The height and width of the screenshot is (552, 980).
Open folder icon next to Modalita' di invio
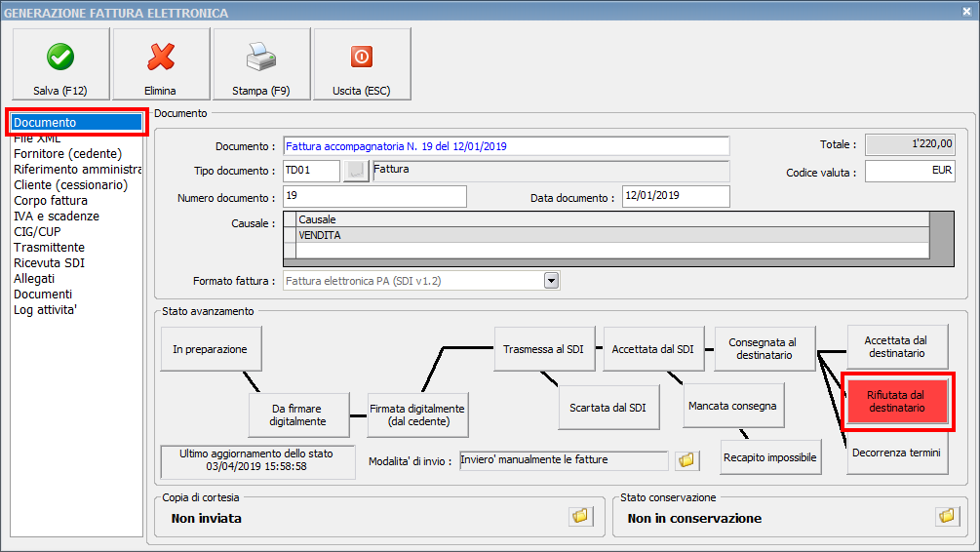tap(687, 459)
